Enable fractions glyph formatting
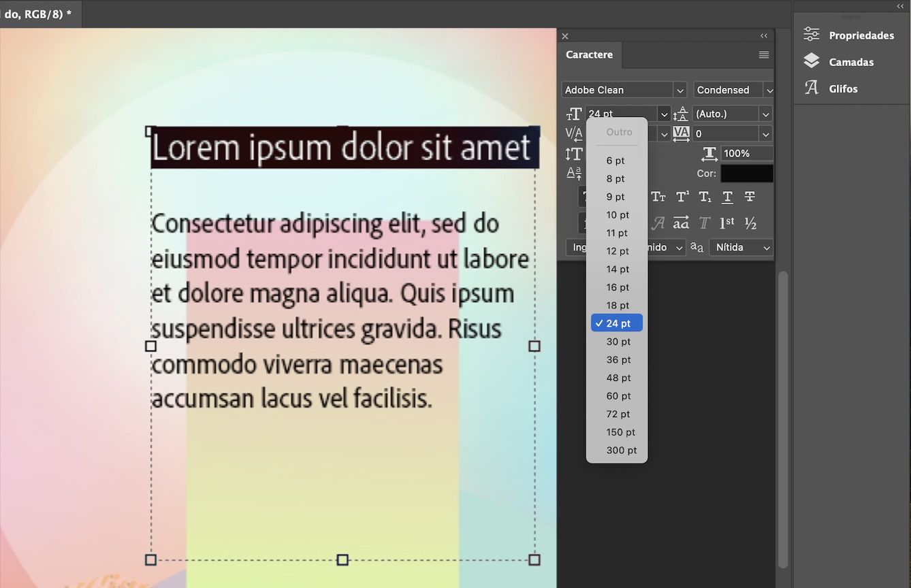Viewport: 911px width, 588px height. (x=750, y=223)
